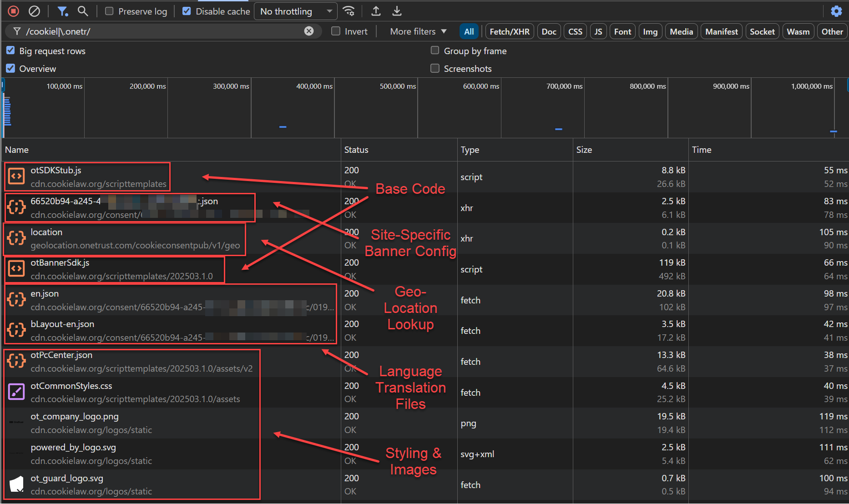Select the JS type filter
Screen dimensions: 849x504
pos(598,31)
